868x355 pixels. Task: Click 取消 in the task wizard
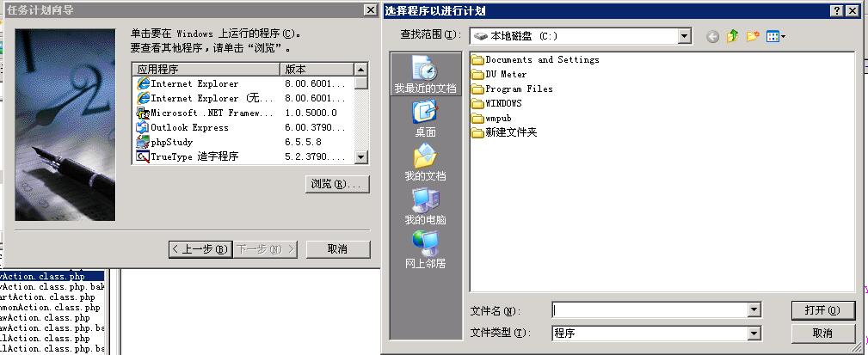click(338, 249)
